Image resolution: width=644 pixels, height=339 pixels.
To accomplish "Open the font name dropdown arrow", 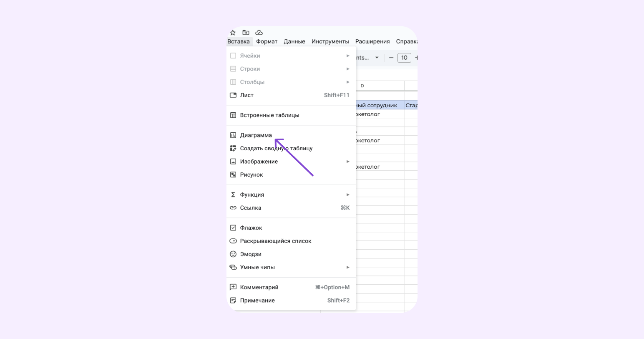I will point(377,58).
